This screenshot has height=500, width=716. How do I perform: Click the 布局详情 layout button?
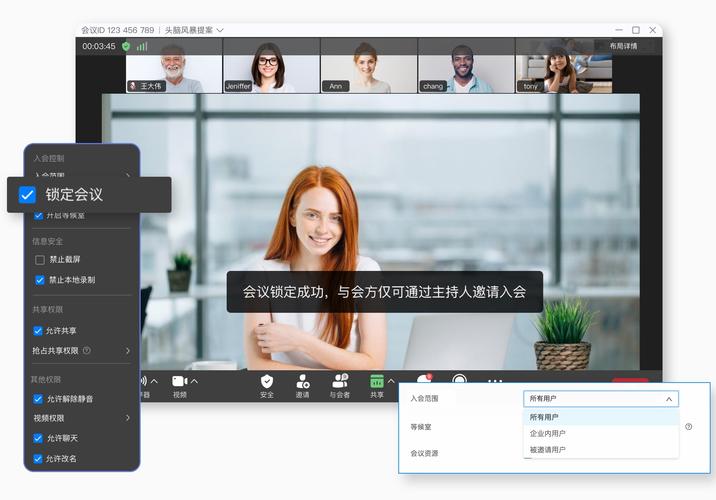click(x=623, y=46)
